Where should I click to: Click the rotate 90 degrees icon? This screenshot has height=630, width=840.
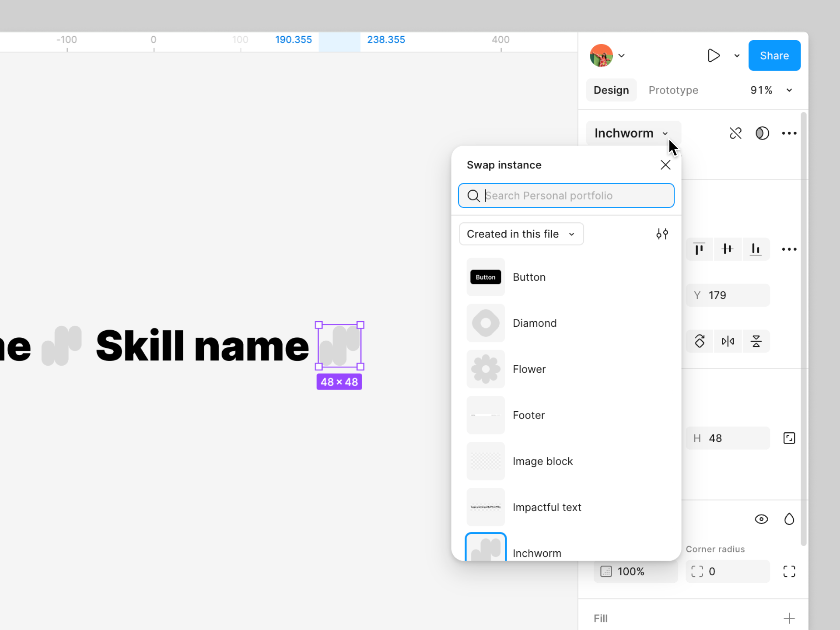(700, 341)
